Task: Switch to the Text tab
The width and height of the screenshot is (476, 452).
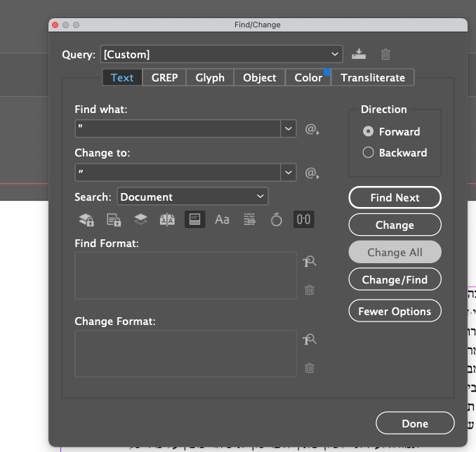Action: (x=122, y=78)
